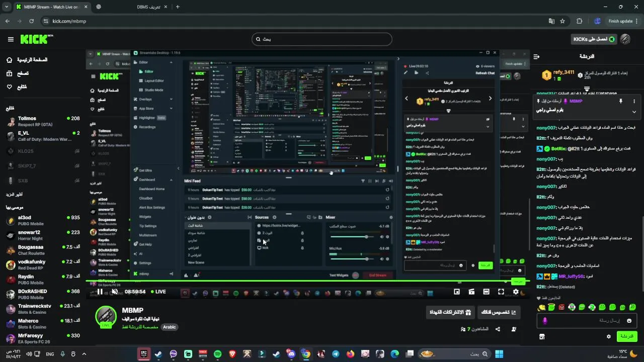Open Tolimos channel in the followed list

pyautogui.click(x=43, y=121)
